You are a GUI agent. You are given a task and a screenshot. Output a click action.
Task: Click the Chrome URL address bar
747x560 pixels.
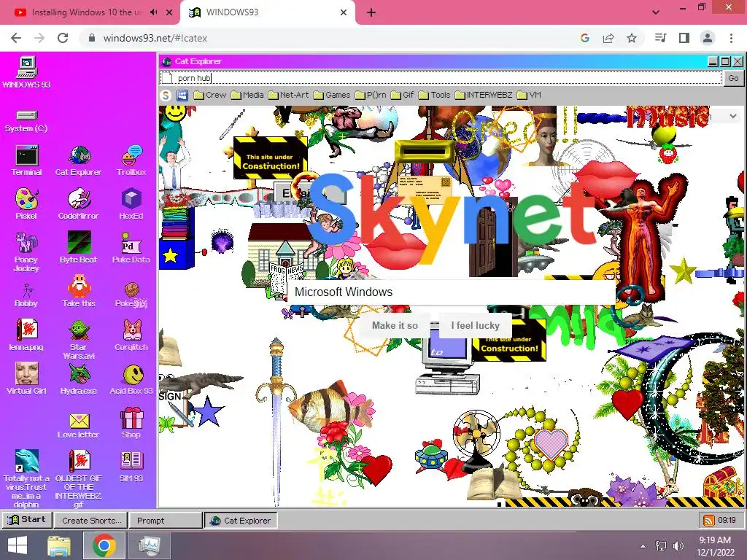pos(329,38)
